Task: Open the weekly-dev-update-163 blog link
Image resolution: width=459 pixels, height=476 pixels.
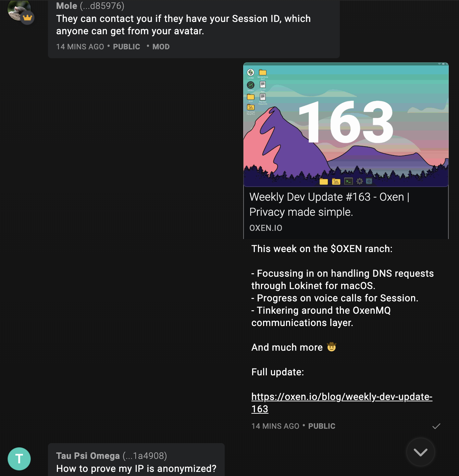Action: [x=342, y=403]
